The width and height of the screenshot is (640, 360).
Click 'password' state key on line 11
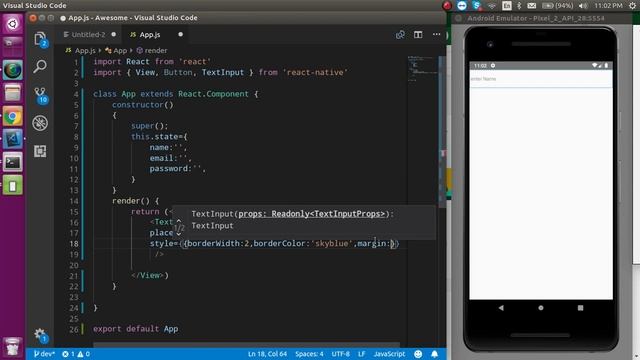[x=169, y=169]
